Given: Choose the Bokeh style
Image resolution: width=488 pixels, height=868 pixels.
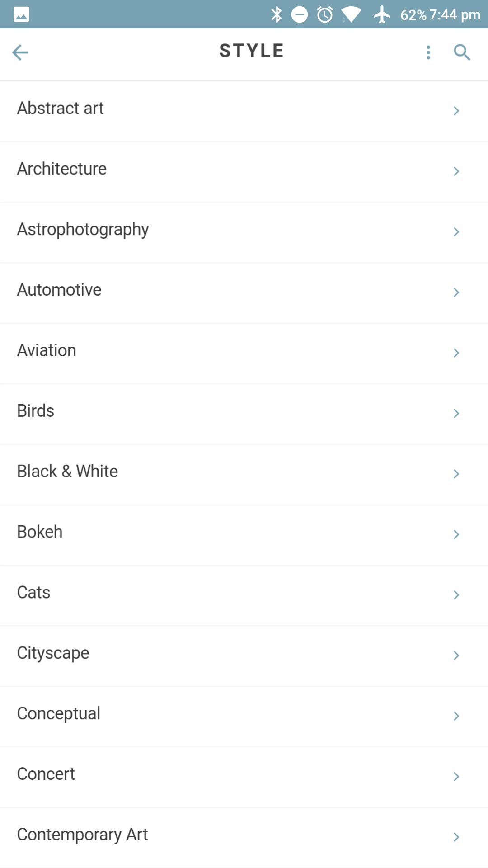Looking at the screenshot, I should 40,532.
